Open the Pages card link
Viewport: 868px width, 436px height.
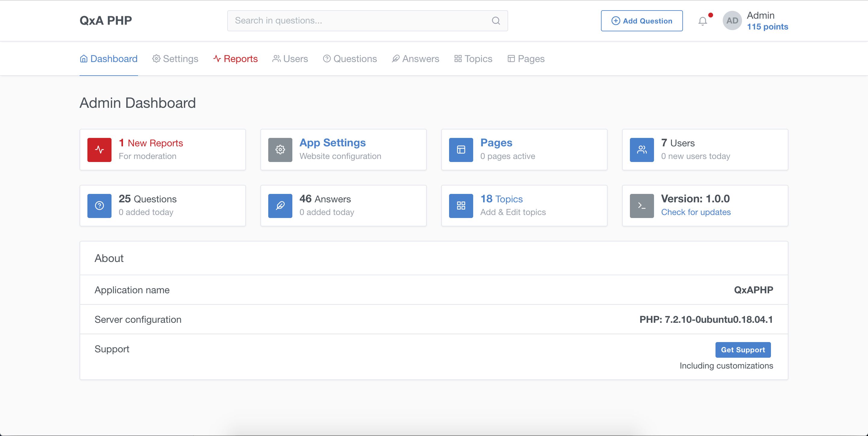(496, 143)
